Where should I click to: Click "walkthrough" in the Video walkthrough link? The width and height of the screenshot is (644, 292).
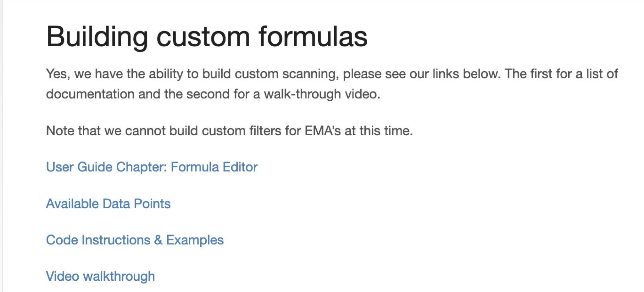click(x=119, y=276)
